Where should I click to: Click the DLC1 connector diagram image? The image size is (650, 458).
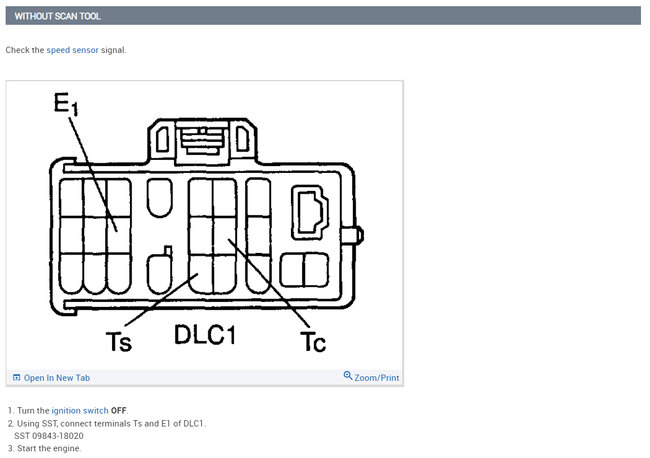204,225
